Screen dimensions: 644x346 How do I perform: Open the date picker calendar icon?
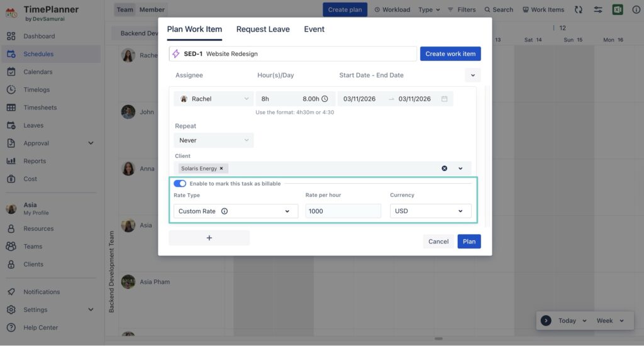pyautogui.click(x=444, y=99)
